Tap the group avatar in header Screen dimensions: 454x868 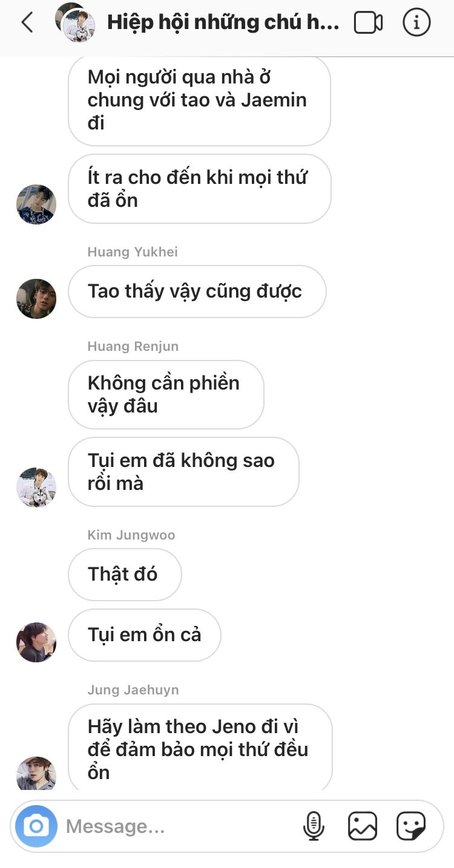click(76, 22)
